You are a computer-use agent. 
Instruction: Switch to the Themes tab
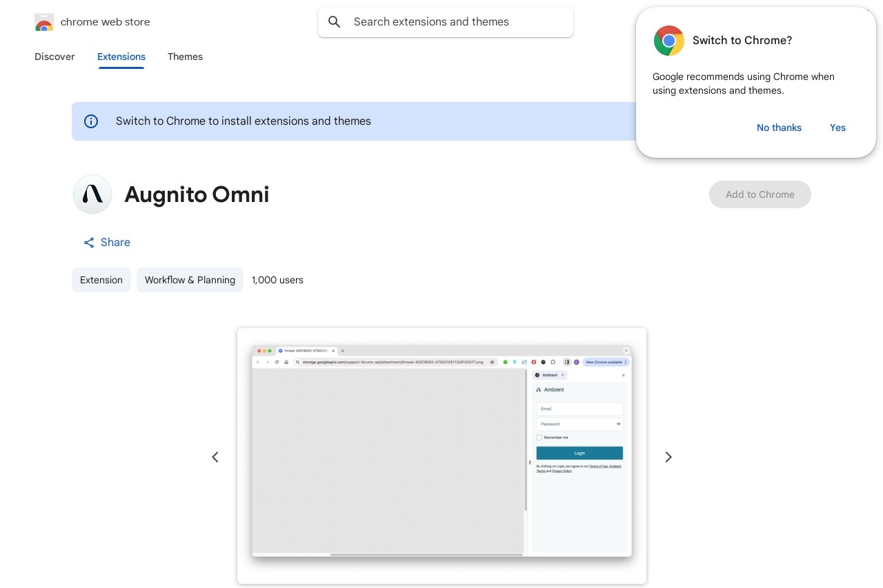185,57
